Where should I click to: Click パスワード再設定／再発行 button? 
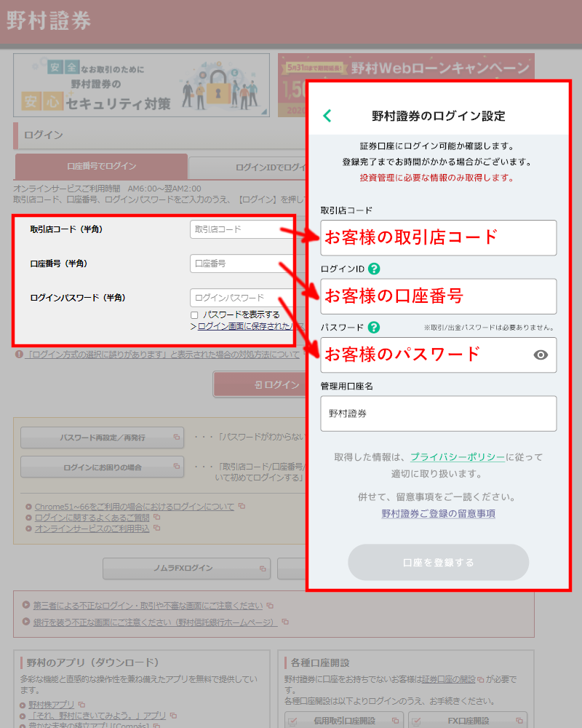point(102,438)
